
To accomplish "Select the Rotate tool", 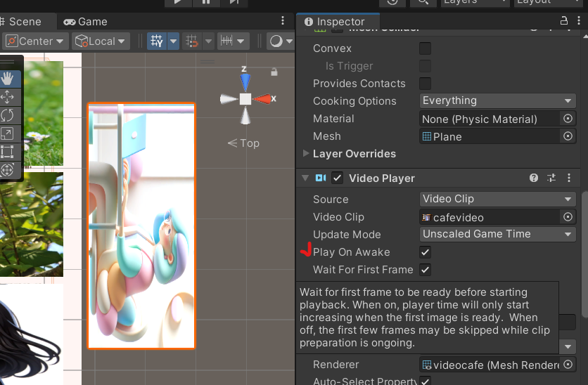I will (8, 115).
